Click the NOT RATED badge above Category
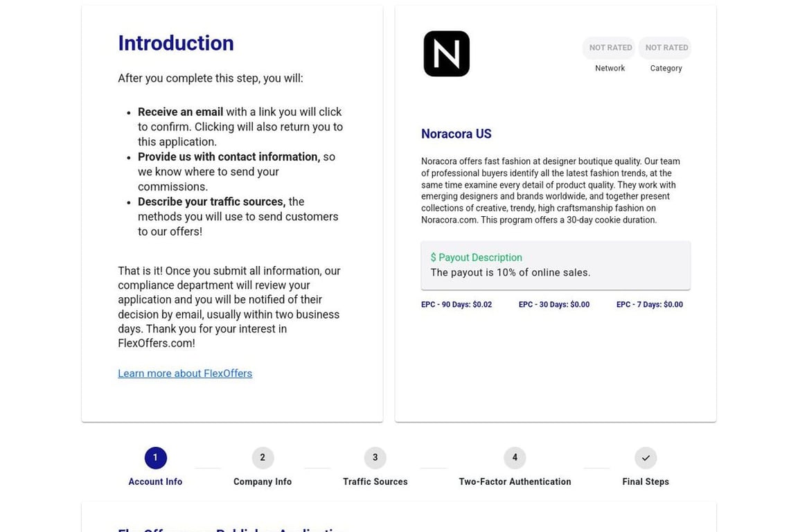This screenshot has width=798, height=532. 665,47
